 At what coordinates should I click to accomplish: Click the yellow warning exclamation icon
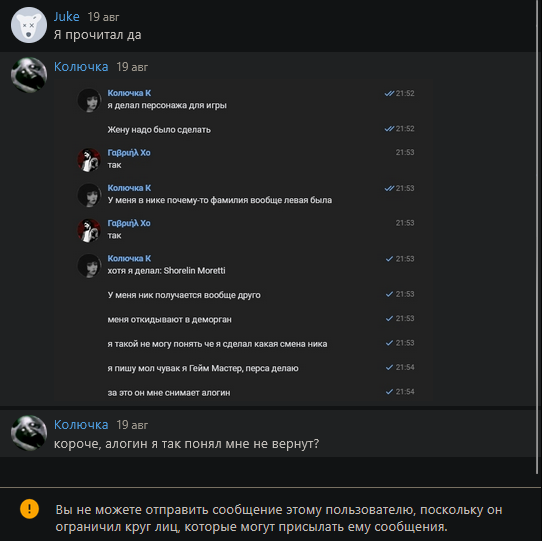point(29,509)
